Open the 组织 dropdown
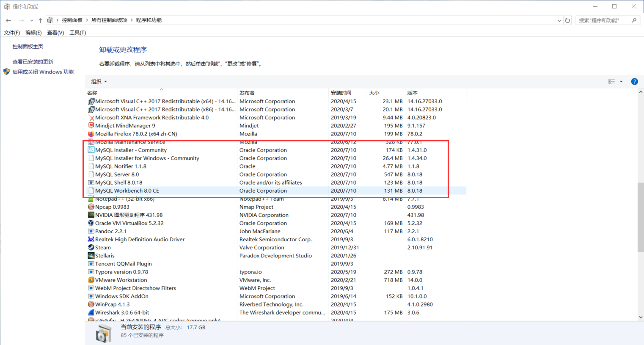Image resolution: width=644 pixels, height=345 pixels. click(99, 82)
